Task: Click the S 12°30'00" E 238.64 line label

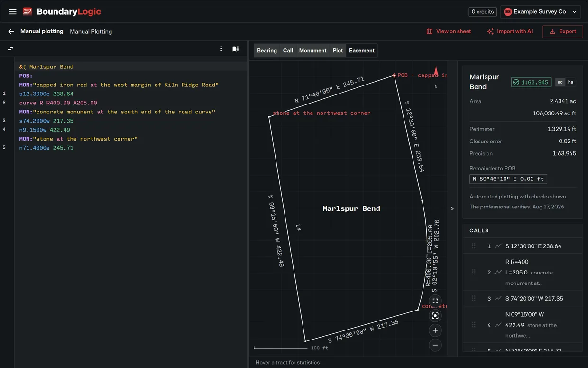Action: 414,136
